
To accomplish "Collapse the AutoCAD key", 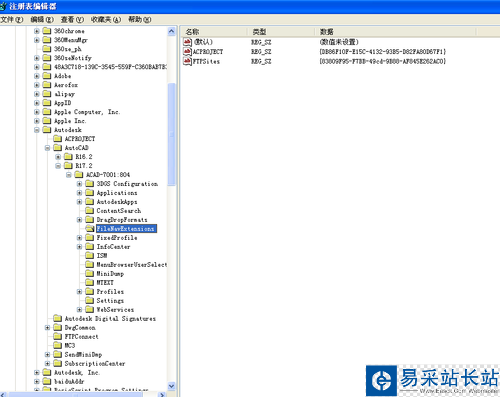I will click(x=47, y=148).
